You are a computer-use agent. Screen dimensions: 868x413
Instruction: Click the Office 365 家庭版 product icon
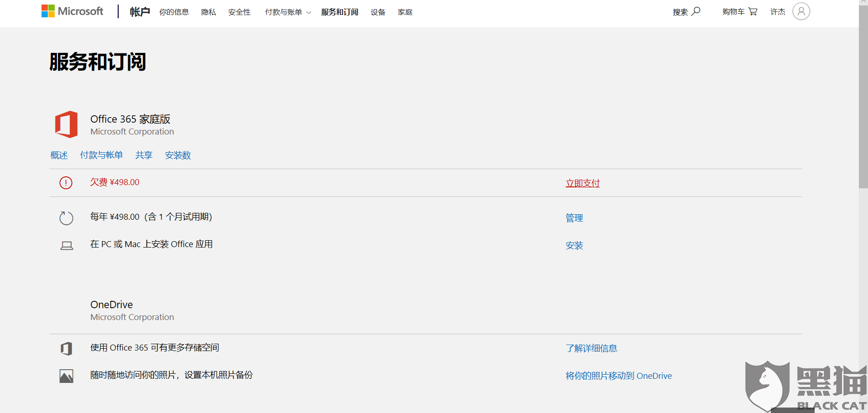tap(66, 124)
